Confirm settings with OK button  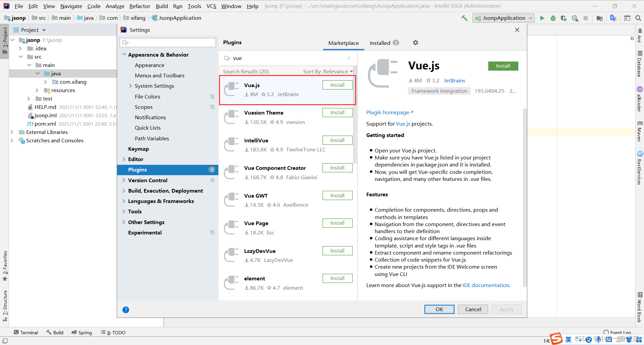[439, 309]
